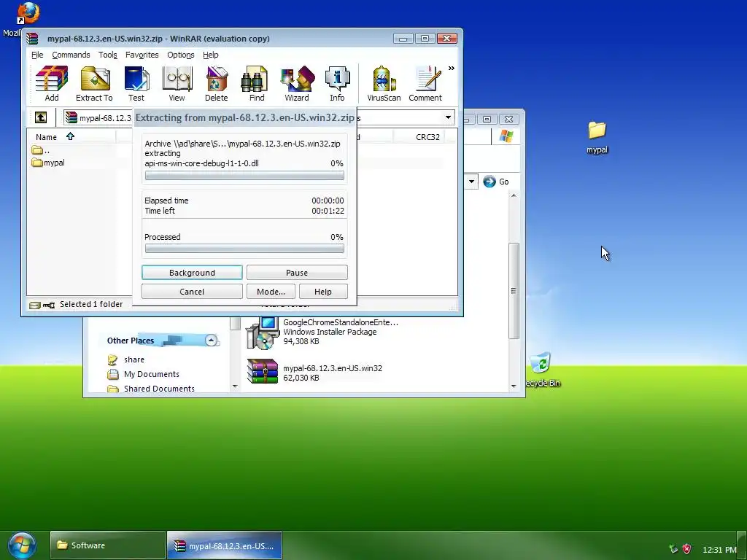Viewport: 747px width, 560px height.
Task: Click the 12:31 PM taskbar clock
Action: (x=719, y=550)
